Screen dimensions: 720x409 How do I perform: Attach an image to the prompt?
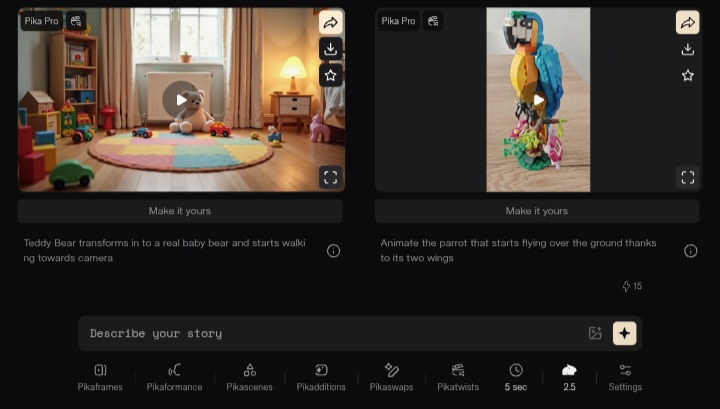(595, 333)
